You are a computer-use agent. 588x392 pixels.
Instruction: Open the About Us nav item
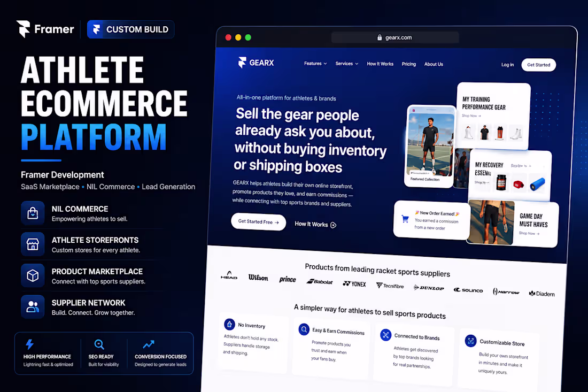tap(434, 64)
